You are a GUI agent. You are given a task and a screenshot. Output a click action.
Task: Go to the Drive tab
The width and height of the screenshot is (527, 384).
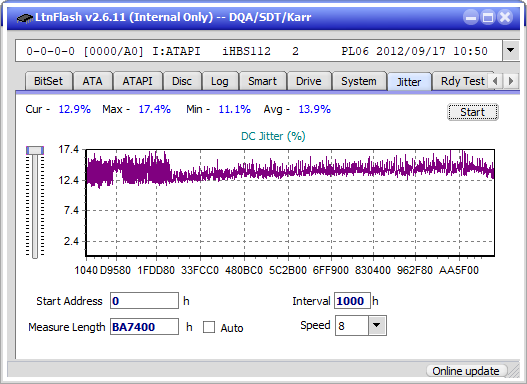309,81
